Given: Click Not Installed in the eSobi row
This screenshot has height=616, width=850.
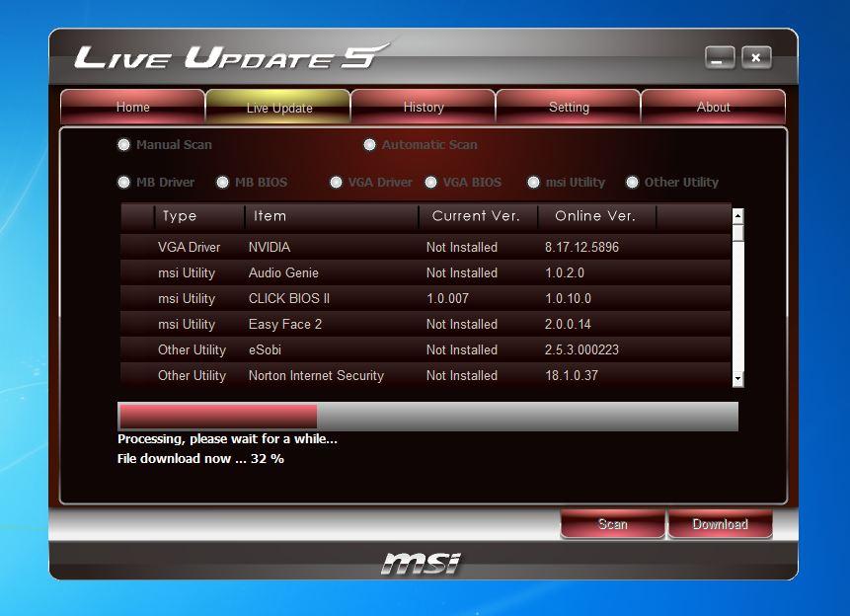Looking at the screenshot, I should [461, 349].
